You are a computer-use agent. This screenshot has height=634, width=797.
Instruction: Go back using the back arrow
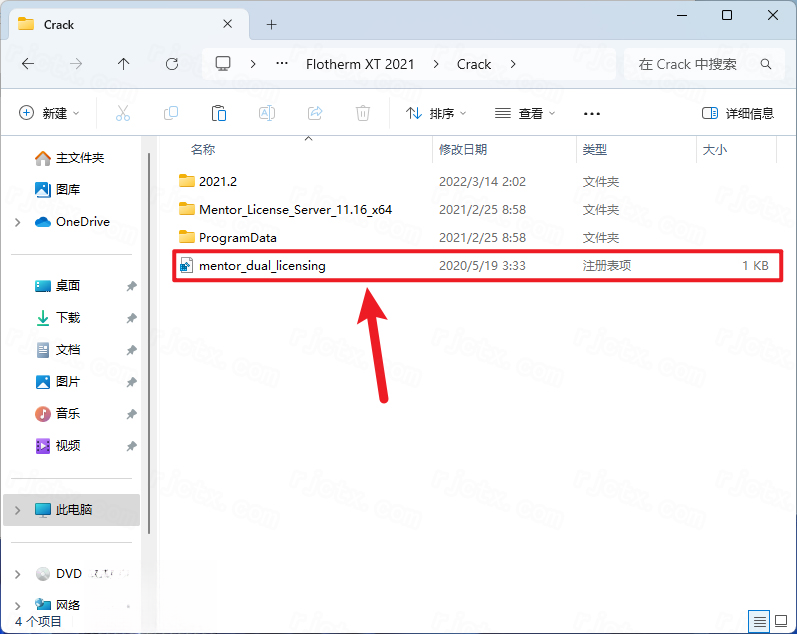(x=28, y=64)
